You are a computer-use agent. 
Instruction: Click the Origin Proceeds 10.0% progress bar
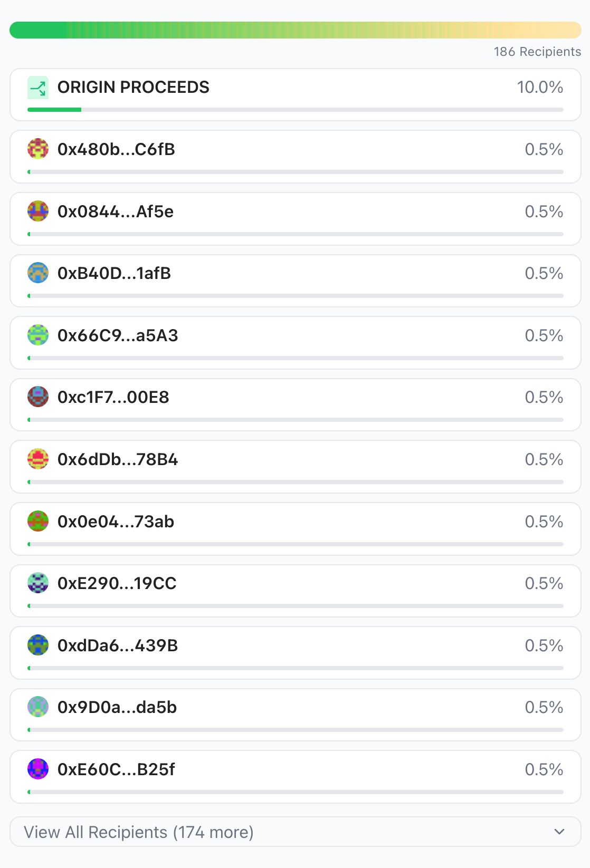(296, 110)
